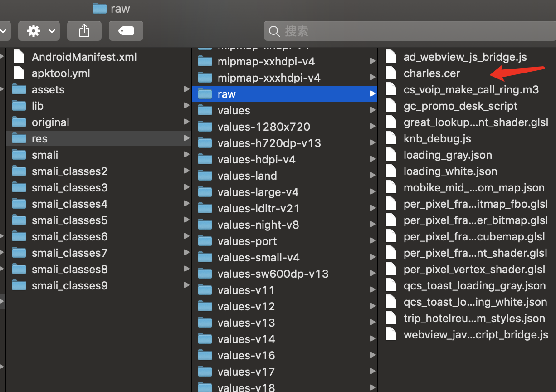Select the values-small-v4 folder row
Image resolution: width=556 pixels, height=392 pixels.
tap(285, 257)
